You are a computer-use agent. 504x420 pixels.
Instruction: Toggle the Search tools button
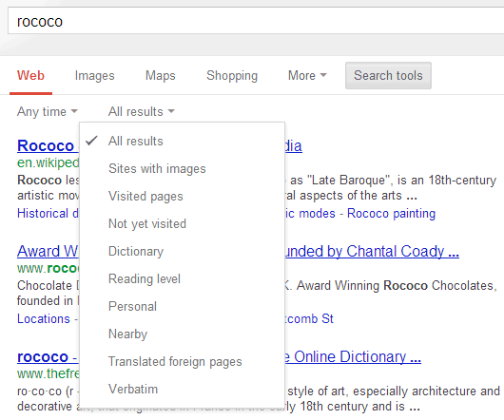click(388, 75)
